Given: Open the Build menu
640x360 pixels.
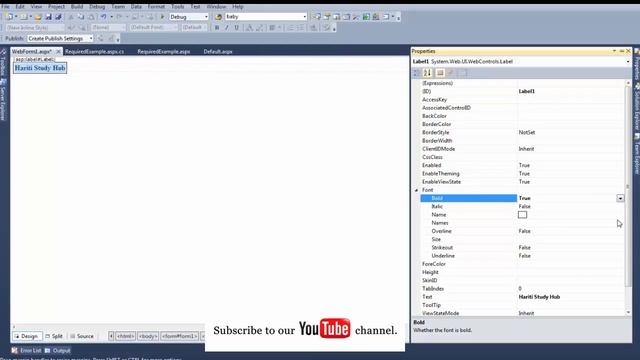Looking at the screenshot, I should click(77, 7).
